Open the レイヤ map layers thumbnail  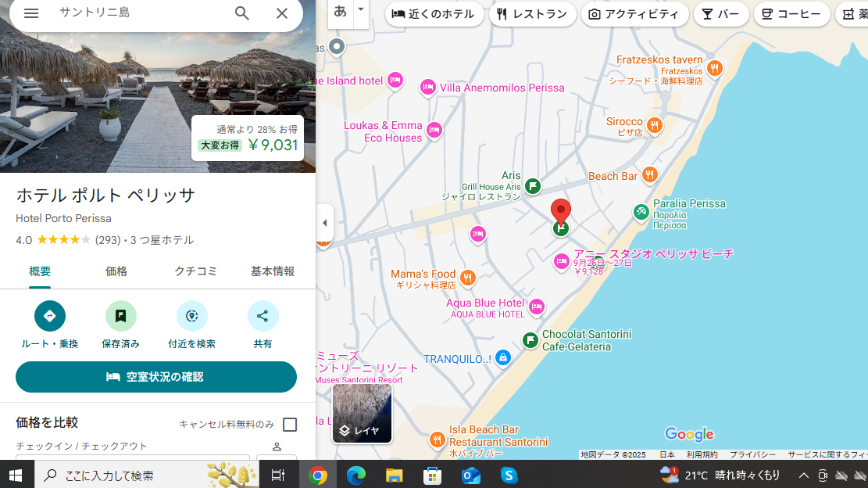362,413
